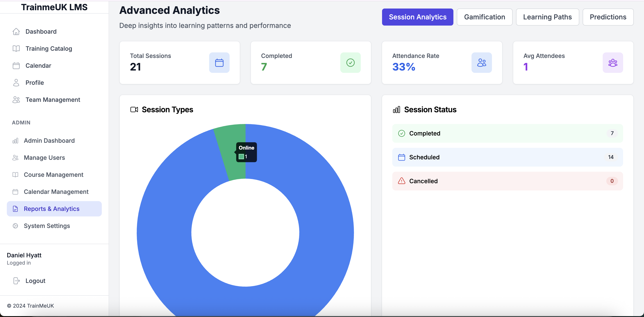The height and width of the screenshot is (317, 644).
Task: Click the Cancelled warning triangle icon
Action: pyautogui.click(x=401, y=181)
